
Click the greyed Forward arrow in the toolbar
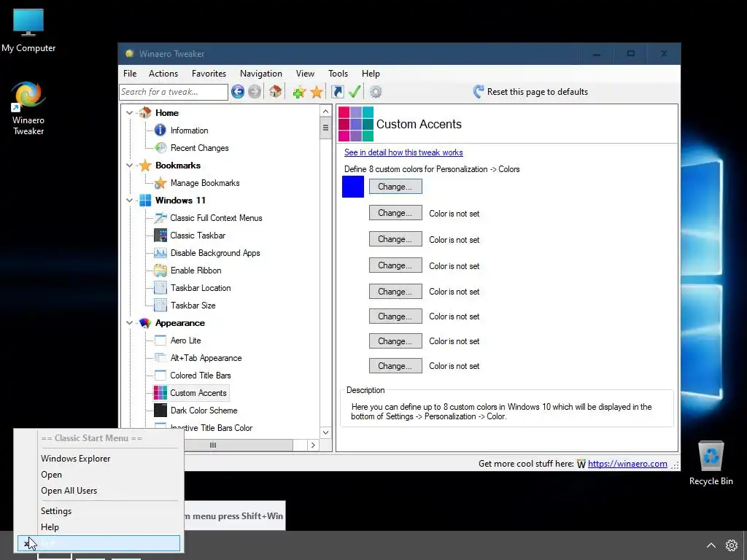(x=255, y=91)
